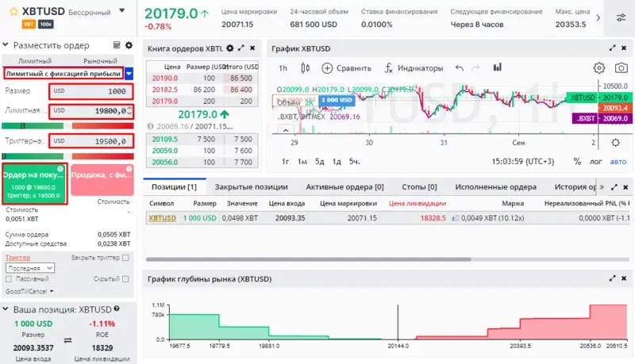Viewport: 635px width, 364px height.
Task: Open the candlestick chart style icon
Action: point(306,68)
